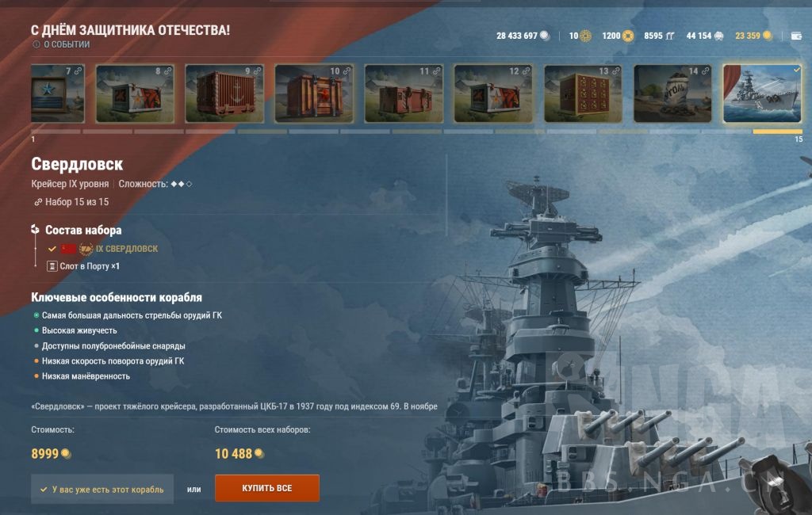The width and height of the screenshot is (812, 515).
Task: Click the 1200 tokens coin icon
Action: (x=628, y=36)
